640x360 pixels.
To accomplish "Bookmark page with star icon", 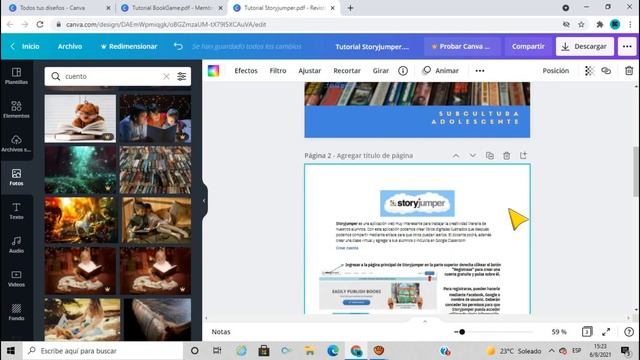I will coord(581,24).
